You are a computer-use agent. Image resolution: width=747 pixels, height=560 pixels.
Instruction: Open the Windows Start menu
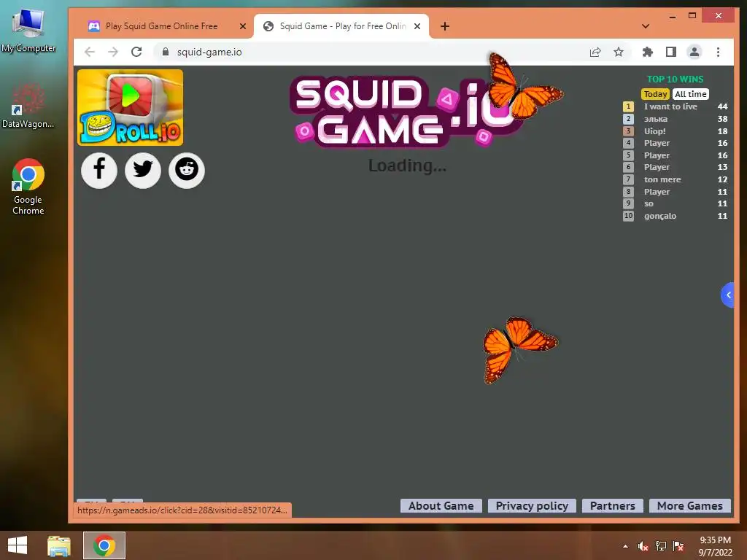coord(18,545)
